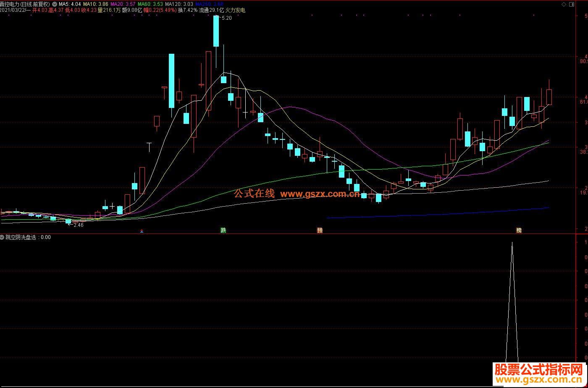Select the MA5: 4.04 label
Viewport: 588px width, 388px height.
pyautogui.click(x=70, y=4)
